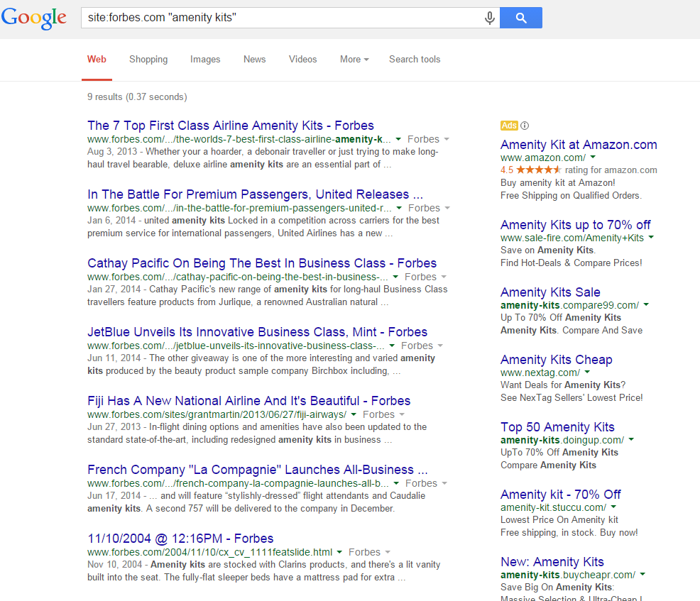The width and height of the screenshot is (700, 601).
Task: Open the Fiji national airline result
Action: click(249, 401)
